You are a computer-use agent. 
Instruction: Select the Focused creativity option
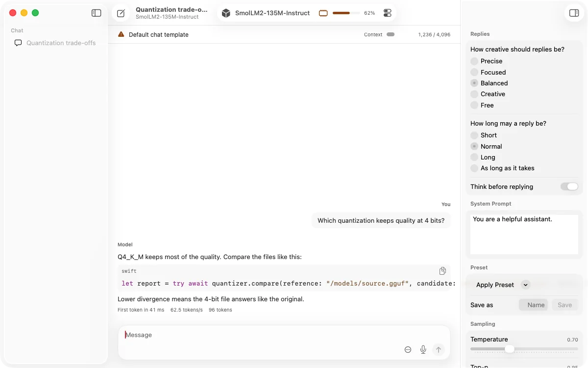[474, 72]
